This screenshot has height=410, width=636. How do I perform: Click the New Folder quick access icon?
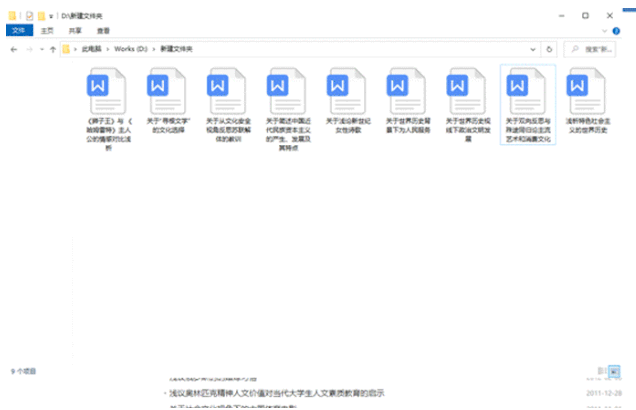[x=41, y=16]
